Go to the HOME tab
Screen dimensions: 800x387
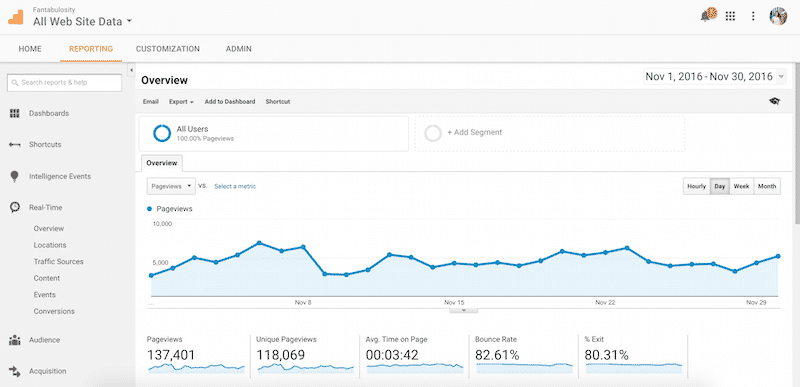coord(30,49)
